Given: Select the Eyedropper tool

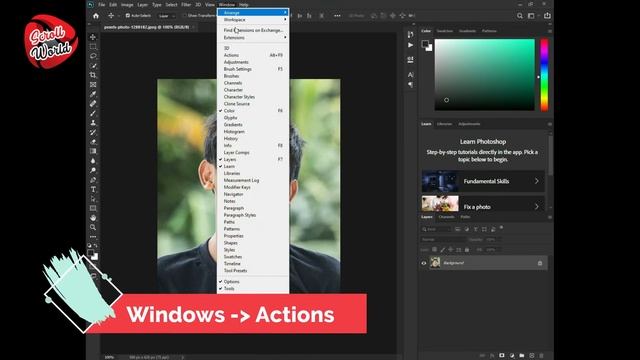Looking at the screenshot, I should coord(93,94).
